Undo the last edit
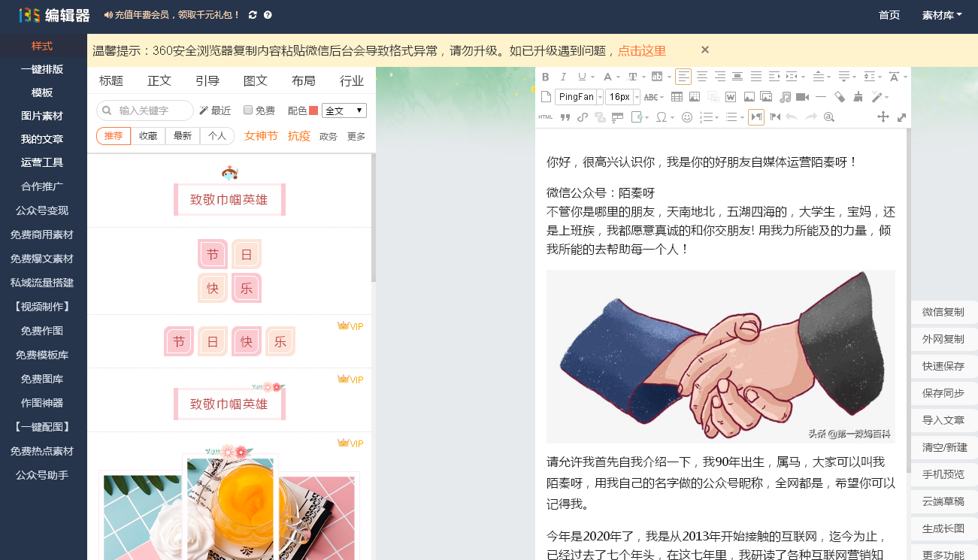Screen dimensions: 978x560 (x=792, y=117)
